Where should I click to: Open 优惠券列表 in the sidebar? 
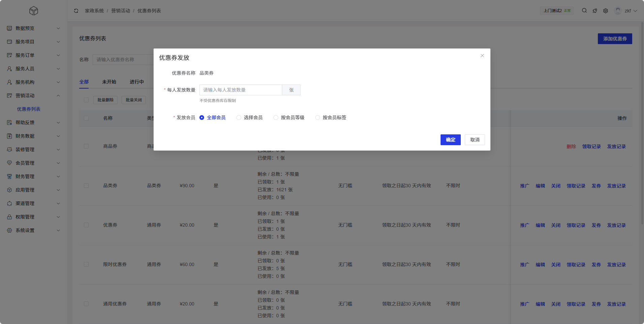[x=29, y=109]
